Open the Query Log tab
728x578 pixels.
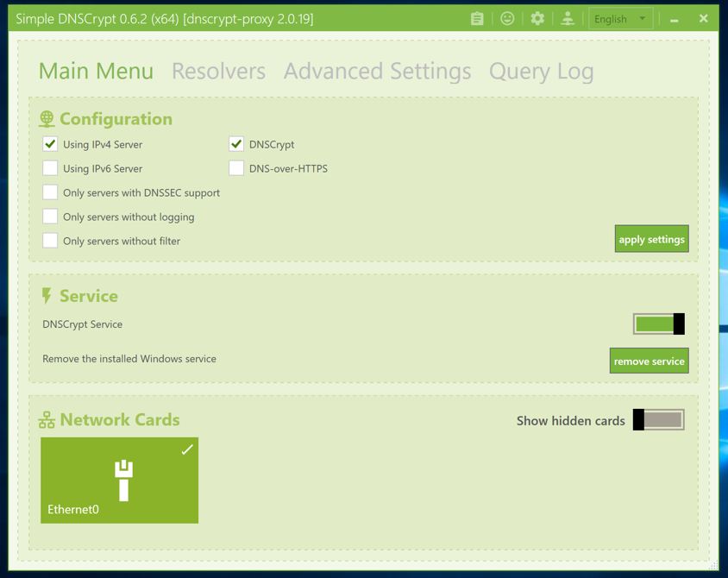point(542,72)
